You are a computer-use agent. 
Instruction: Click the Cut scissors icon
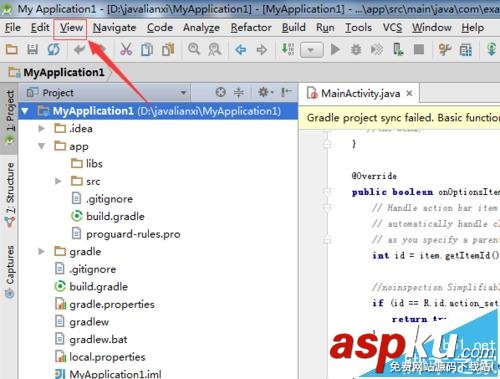[126, 50]
